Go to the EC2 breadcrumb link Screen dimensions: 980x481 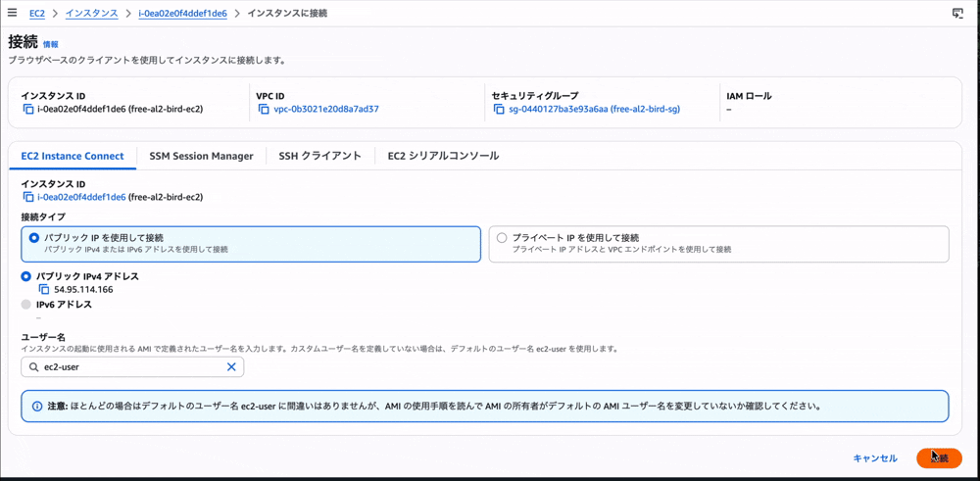click(37, 13)
